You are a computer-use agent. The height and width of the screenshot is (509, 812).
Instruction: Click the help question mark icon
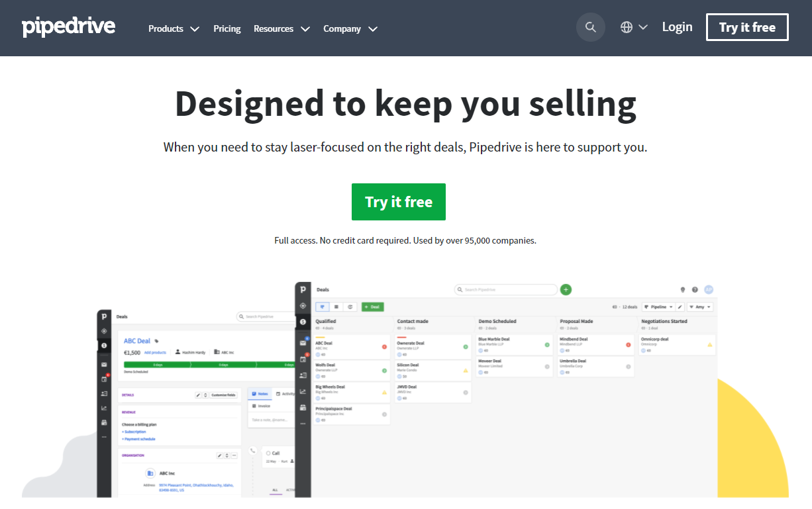coord(695,290)
